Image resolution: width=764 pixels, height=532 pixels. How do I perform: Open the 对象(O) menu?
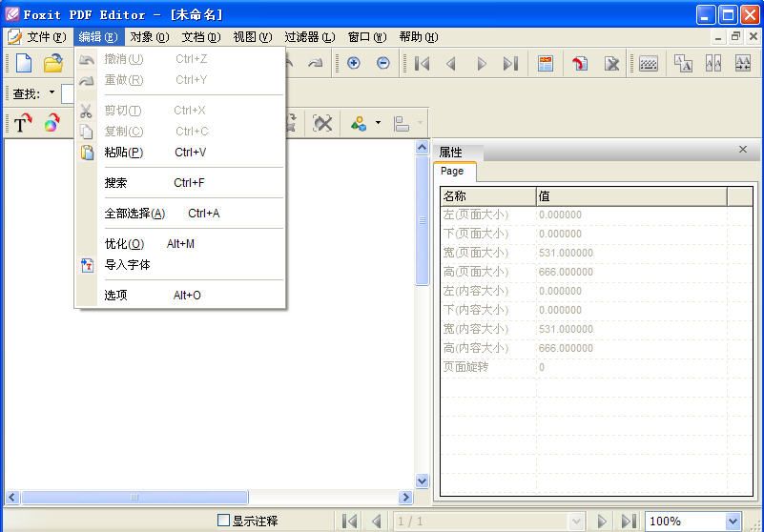click(150, 37)
